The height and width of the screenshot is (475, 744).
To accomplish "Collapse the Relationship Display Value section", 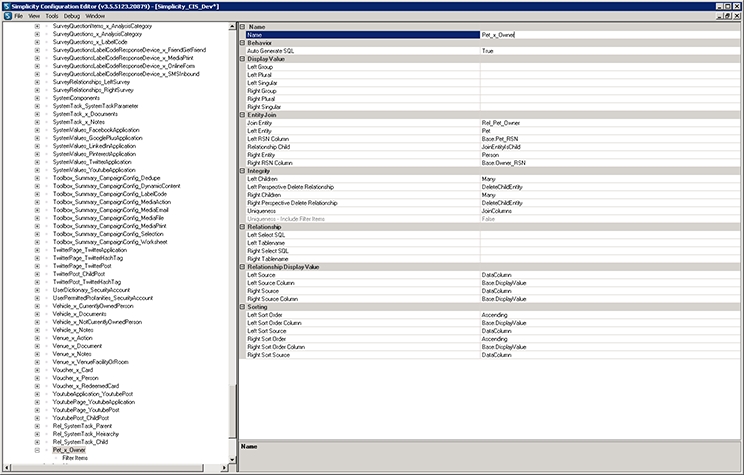I will tap(242, 267).
